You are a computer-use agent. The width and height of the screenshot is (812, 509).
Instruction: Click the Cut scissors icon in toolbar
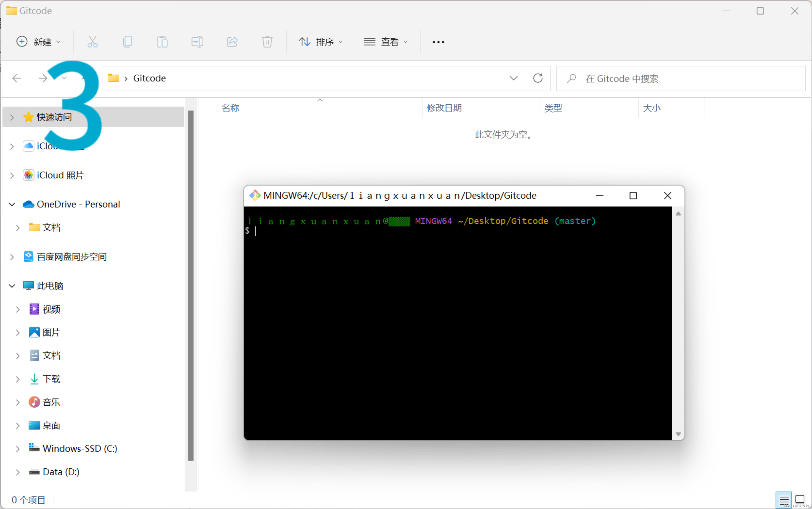pos(92,42)
